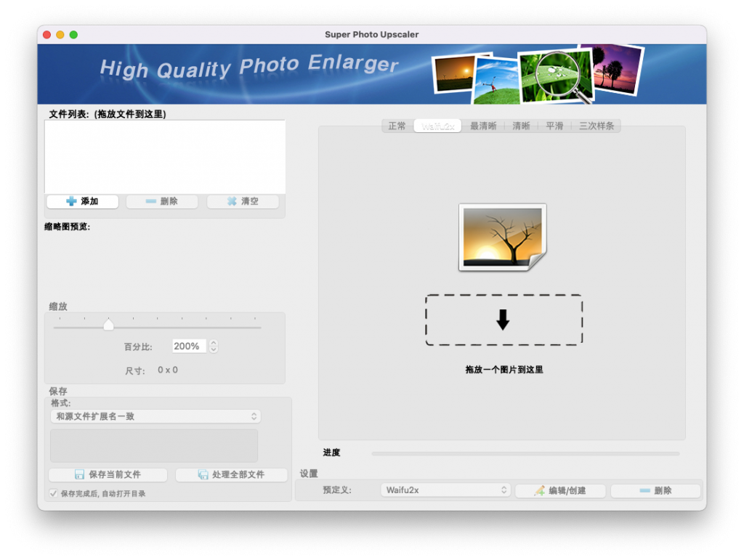Click the 进度 progress bar
Viewport: 744px width, 560px height.
coord(526,454)
